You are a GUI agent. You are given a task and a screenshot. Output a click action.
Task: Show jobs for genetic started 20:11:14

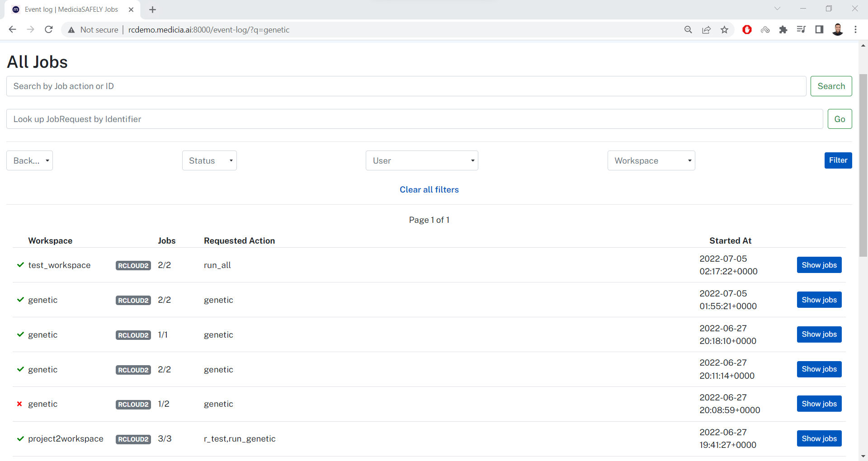(x=819, y=369)
